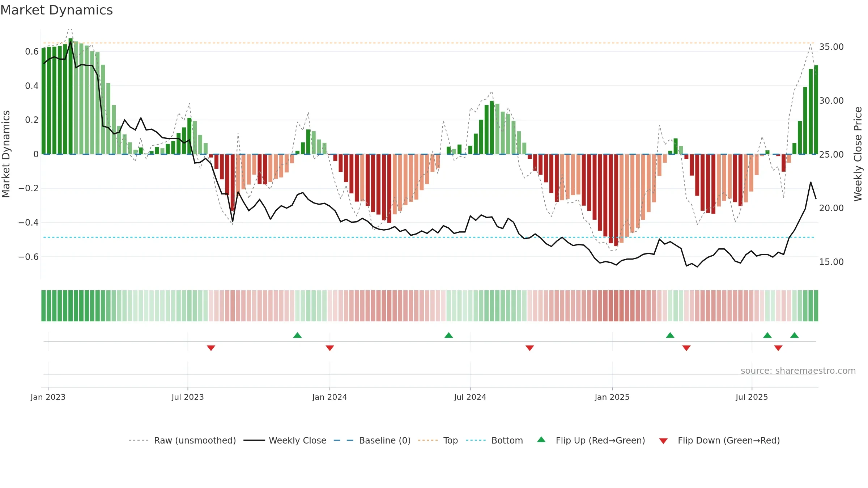Click the Market Dynamics vertical axis title

[x=6, y=154]
